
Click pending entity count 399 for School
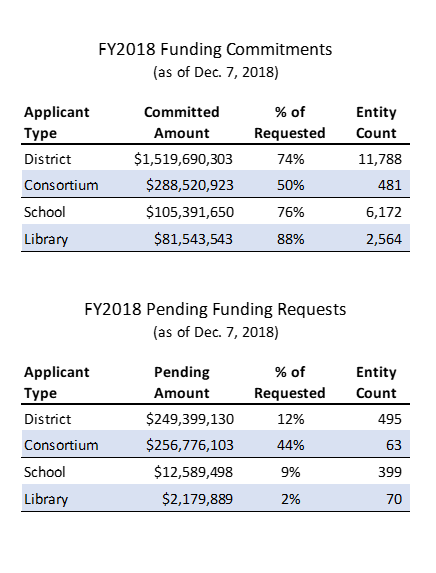point(390,472)
